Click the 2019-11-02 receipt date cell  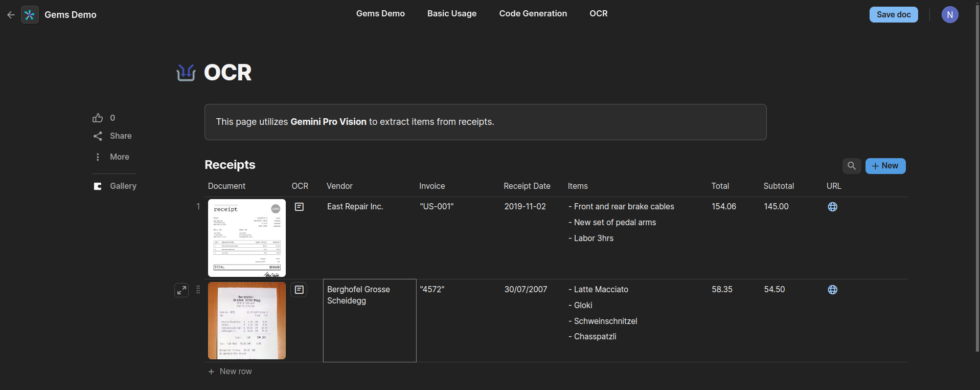click(x=533, y=238)
